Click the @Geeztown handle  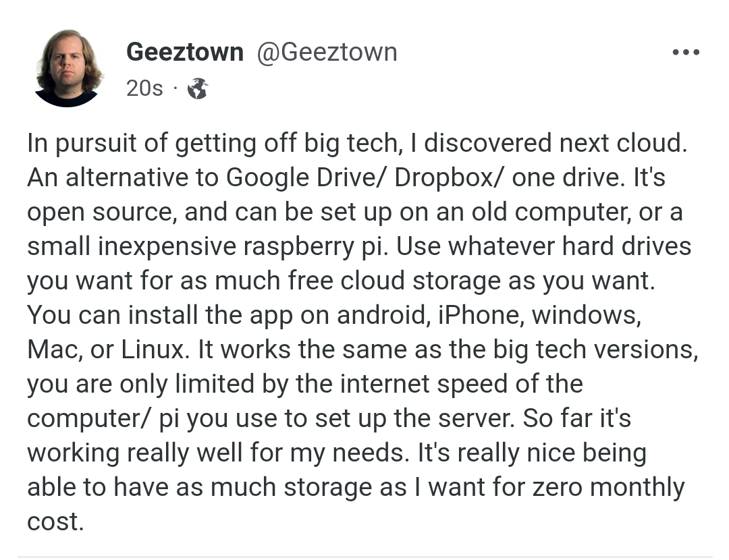[326, 52]
